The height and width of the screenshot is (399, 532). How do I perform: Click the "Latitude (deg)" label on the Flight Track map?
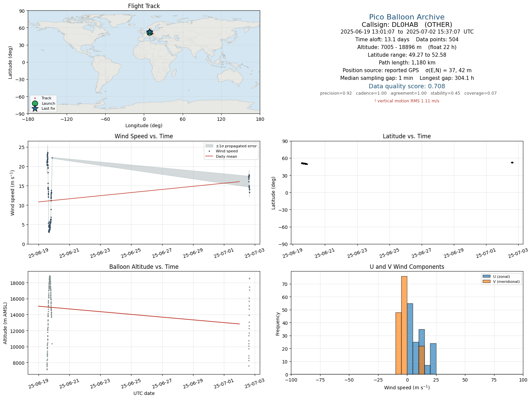[x=10, y=62]
